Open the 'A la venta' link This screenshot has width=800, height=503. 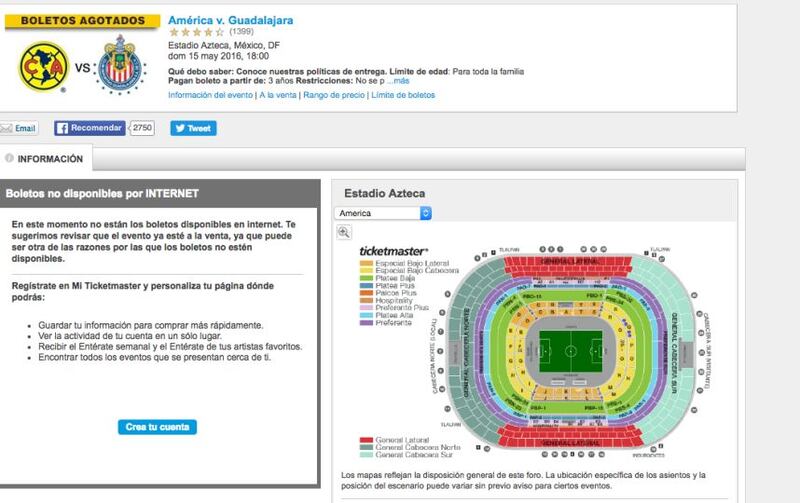pos(278,95)
